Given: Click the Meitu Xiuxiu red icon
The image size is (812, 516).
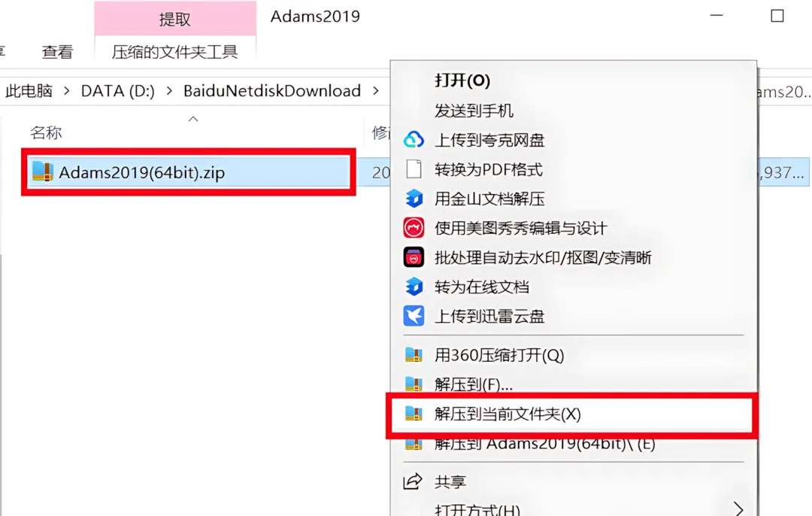Looking at the screenshot, I should [414, 228].
